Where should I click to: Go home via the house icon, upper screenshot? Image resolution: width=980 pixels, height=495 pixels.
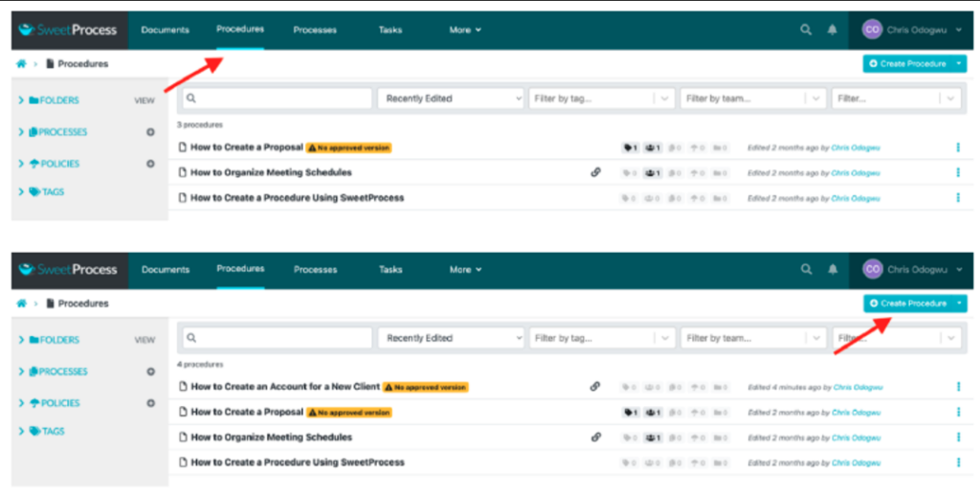(x=21, y=64)
